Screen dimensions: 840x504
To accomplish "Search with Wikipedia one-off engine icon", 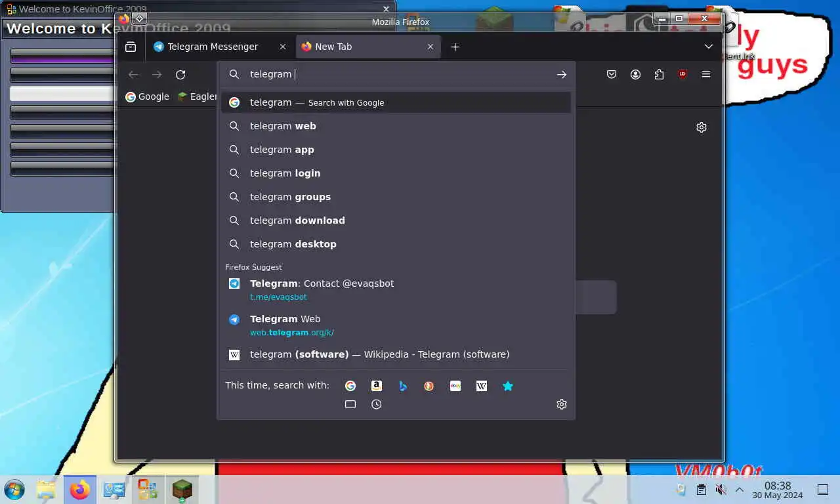I will (482, 386).
